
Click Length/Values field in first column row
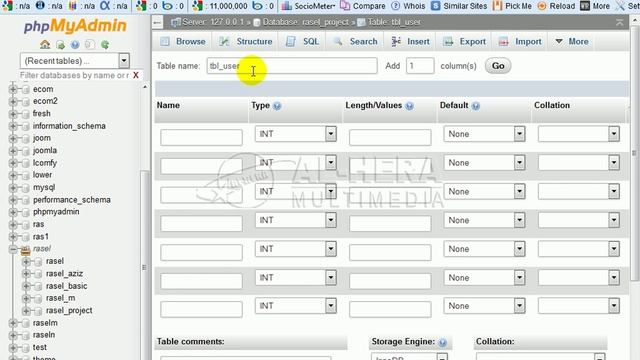click(390, 138)
